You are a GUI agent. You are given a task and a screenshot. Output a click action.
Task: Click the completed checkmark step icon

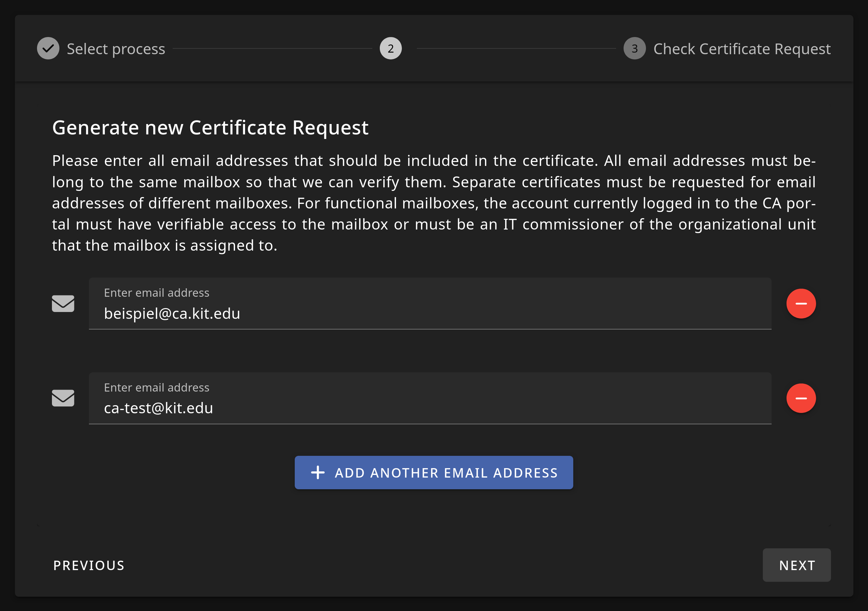[48, 48]
